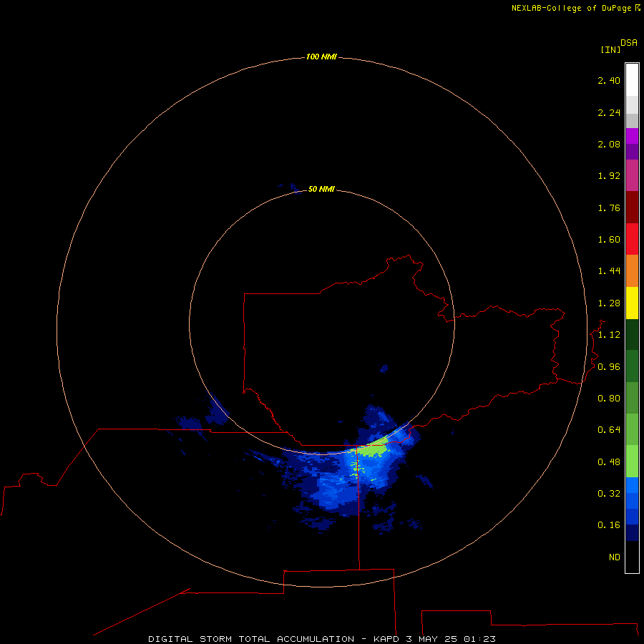This screenshot has height=644, width=644.
Task: Click the 0.16 legend value
Action: click(609, 525)
